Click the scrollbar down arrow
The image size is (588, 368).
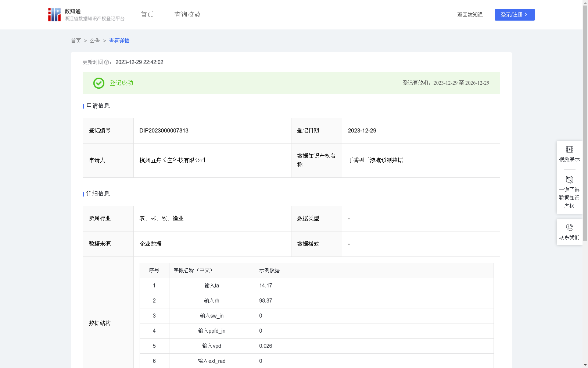[x=585, y=365]
